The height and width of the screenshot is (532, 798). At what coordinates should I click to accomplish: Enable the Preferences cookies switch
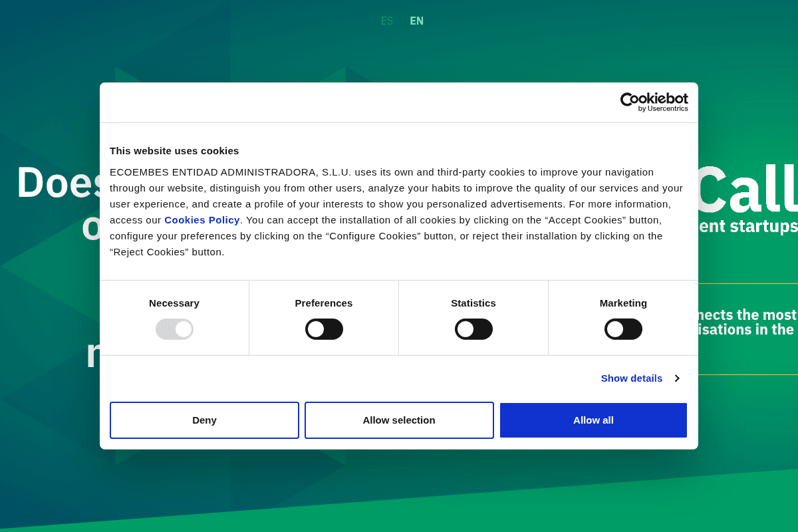click(x=324, y=329)
